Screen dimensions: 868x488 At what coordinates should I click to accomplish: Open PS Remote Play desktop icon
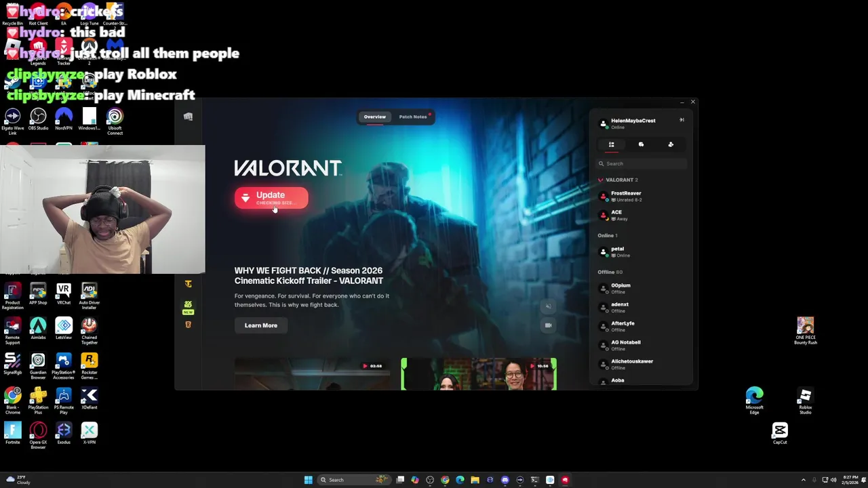[64, 401]
